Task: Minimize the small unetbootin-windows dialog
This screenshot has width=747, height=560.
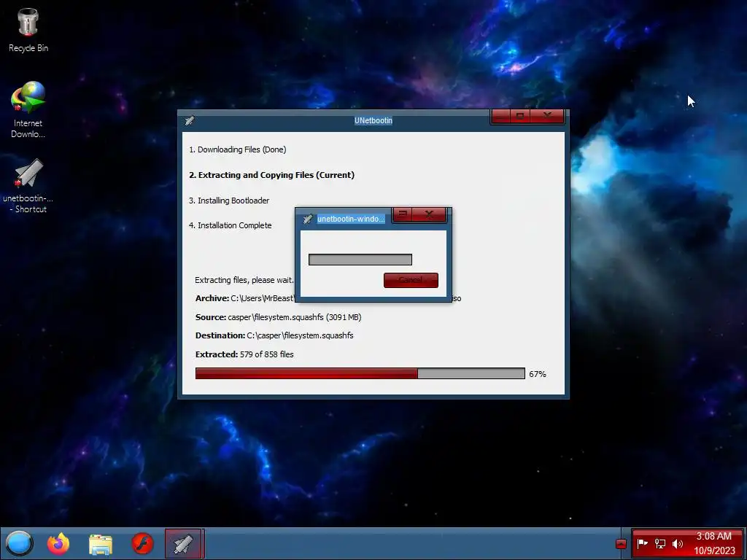Action: (403, 215)
